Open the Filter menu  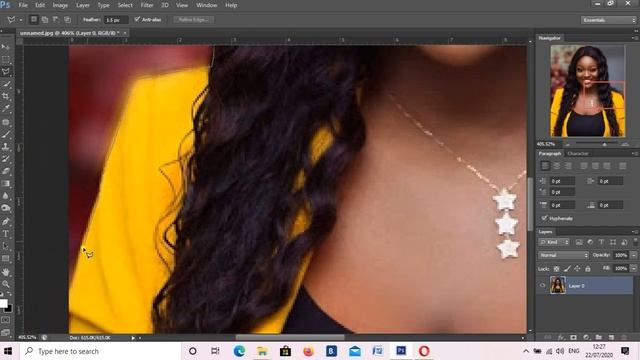coord(147,5)
